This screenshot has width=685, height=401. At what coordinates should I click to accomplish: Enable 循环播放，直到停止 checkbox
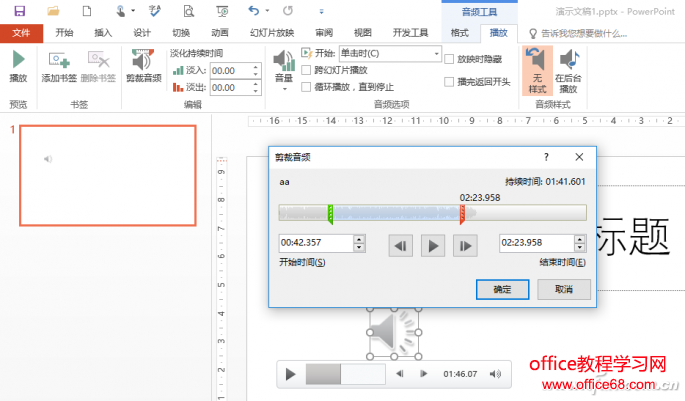[306, 87]
